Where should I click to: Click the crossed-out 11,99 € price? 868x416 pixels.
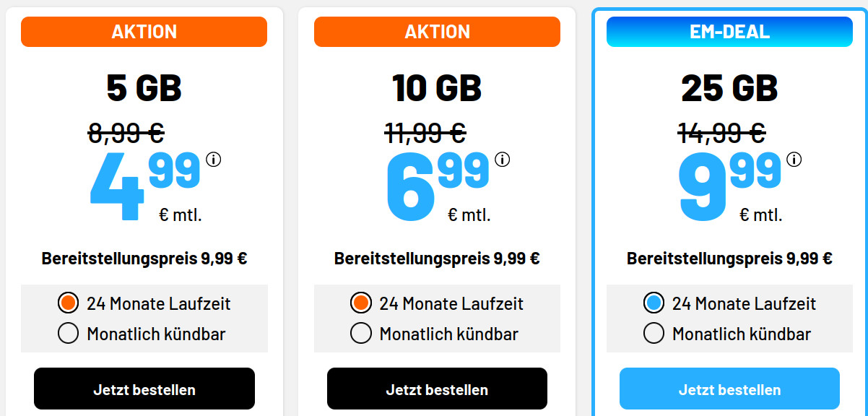pyautogui.click(x=424, y=133)
